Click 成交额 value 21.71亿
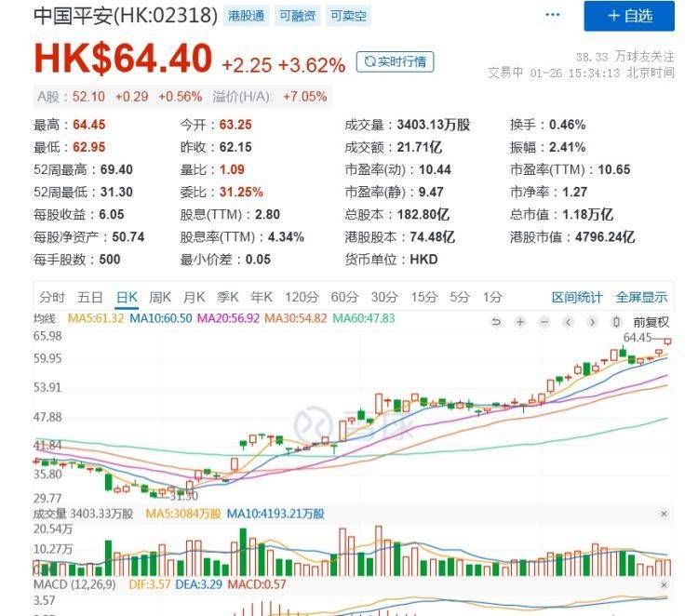This screenshot has width=698, height=616. 420,147
